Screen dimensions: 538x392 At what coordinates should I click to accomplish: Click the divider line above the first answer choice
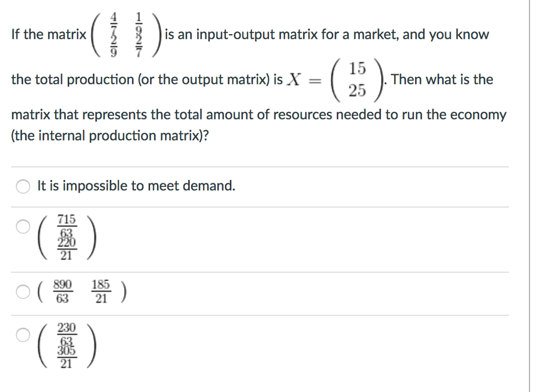tap(263, 166)
